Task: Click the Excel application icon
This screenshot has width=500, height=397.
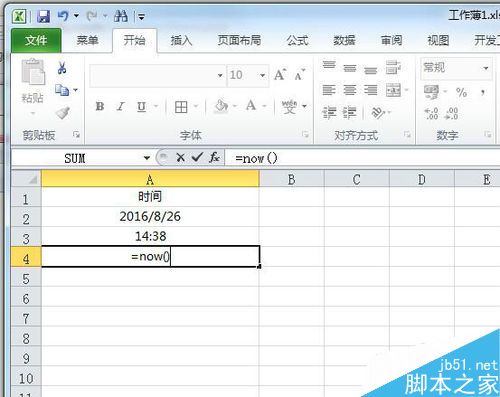Action: pyautogui.click(x=19, y=16)
